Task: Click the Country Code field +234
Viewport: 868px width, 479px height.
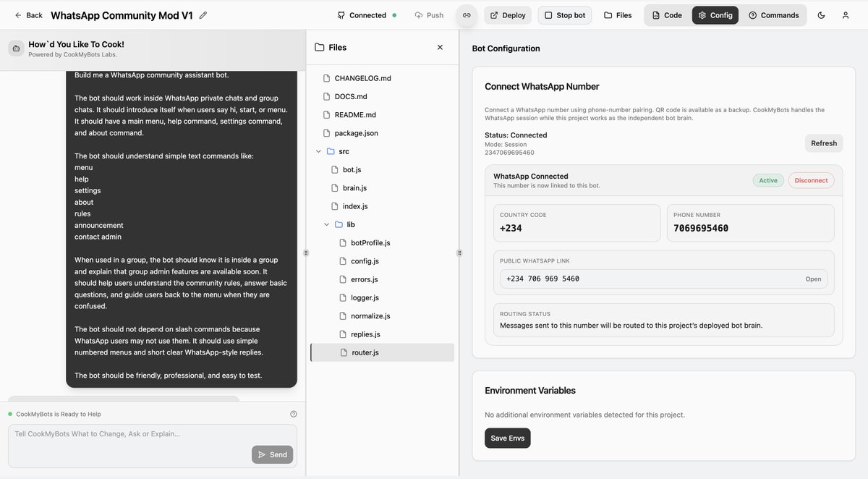Action: (x=576, y=223)
